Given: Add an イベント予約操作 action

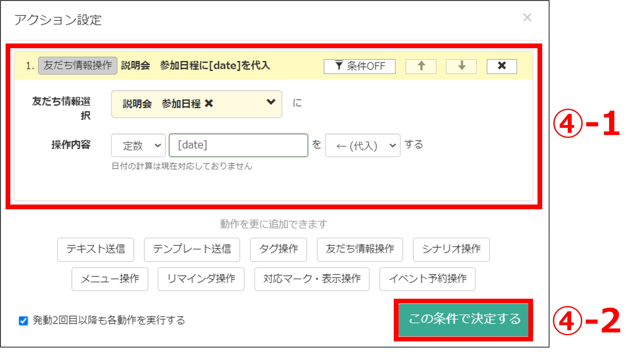Looking at the screenshot, I should [427, 279].
